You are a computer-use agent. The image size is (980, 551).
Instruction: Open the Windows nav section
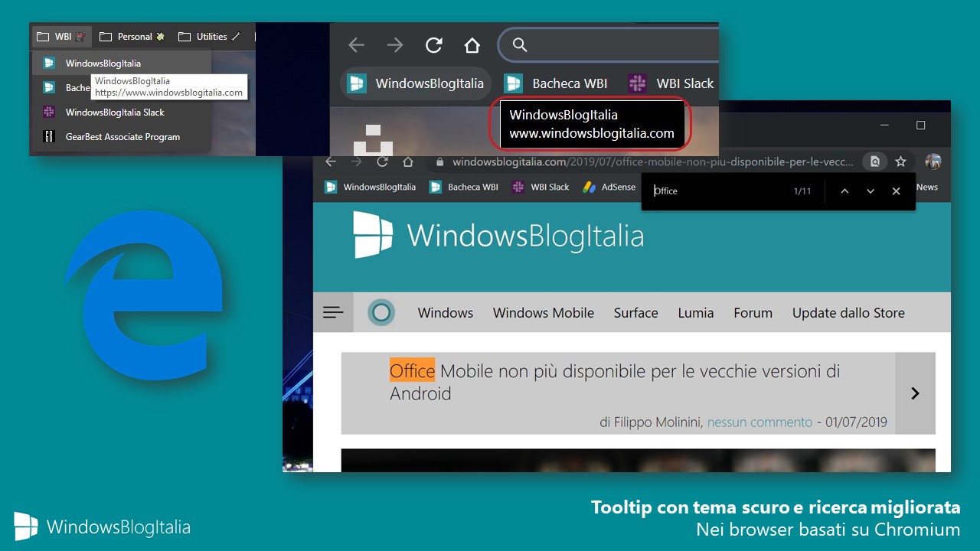click(x=446, y=313)
